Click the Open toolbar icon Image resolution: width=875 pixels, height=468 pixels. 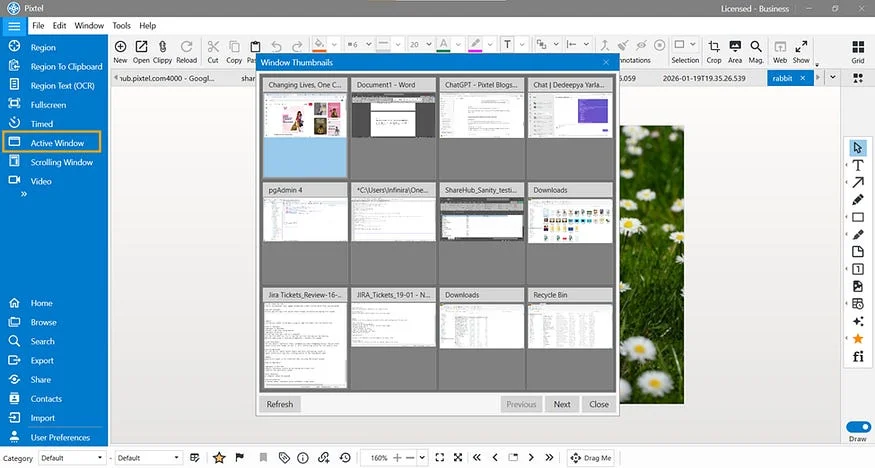[141, 51]
